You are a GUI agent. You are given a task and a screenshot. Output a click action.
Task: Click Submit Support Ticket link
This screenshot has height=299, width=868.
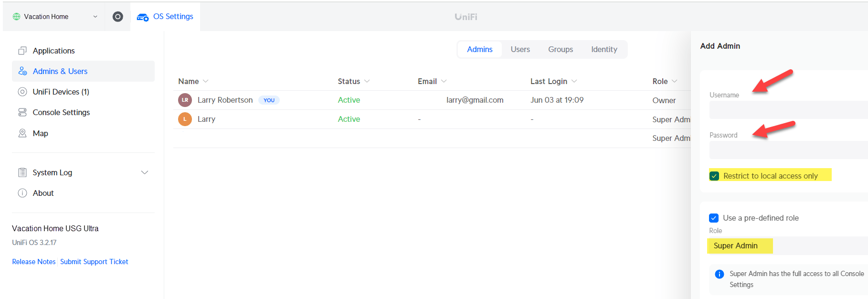click(94, 262)
